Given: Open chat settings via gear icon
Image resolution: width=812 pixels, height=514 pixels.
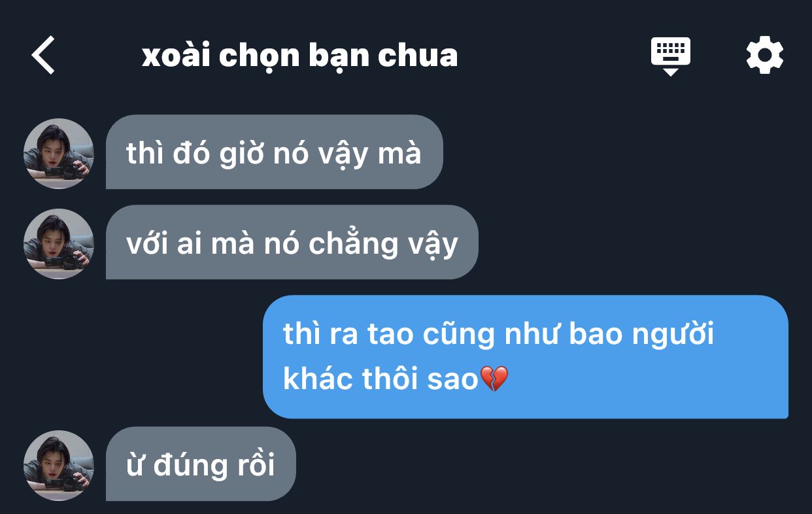Looking at the screenshot, I should coord(764,56).
